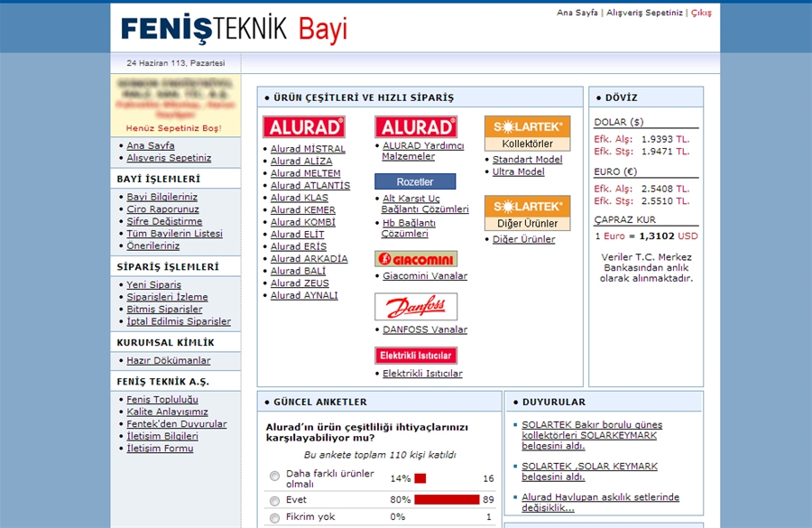Open Alurad ZEUS product link

click(300, 283)
